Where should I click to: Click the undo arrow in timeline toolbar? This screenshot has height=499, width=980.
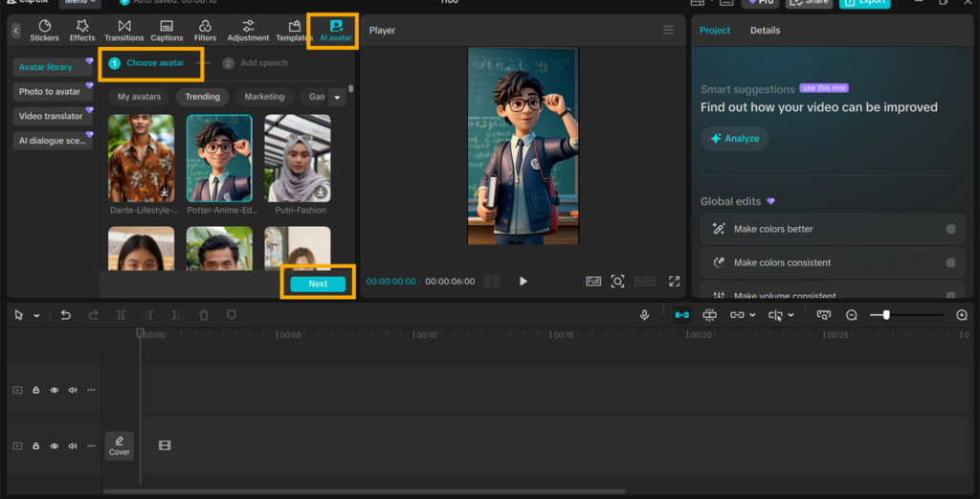(x=65, y=315)
